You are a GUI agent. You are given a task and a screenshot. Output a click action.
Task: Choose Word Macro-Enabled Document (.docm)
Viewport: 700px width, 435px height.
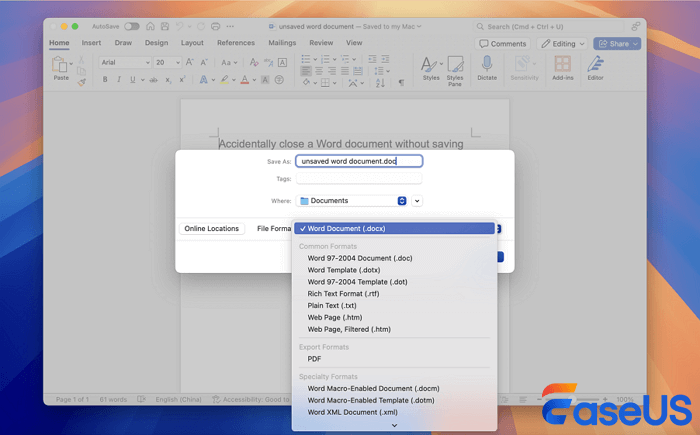(394, 389)
